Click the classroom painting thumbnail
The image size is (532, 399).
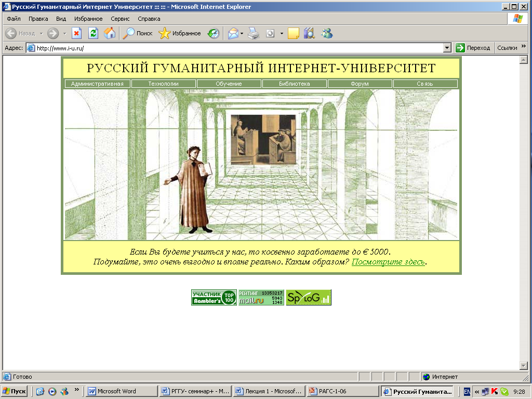pyautogui.click(x=263, y=140)
